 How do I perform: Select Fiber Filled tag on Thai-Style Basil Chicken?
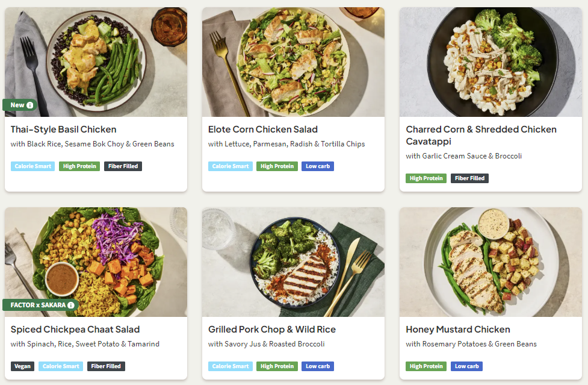pos(123,166)
